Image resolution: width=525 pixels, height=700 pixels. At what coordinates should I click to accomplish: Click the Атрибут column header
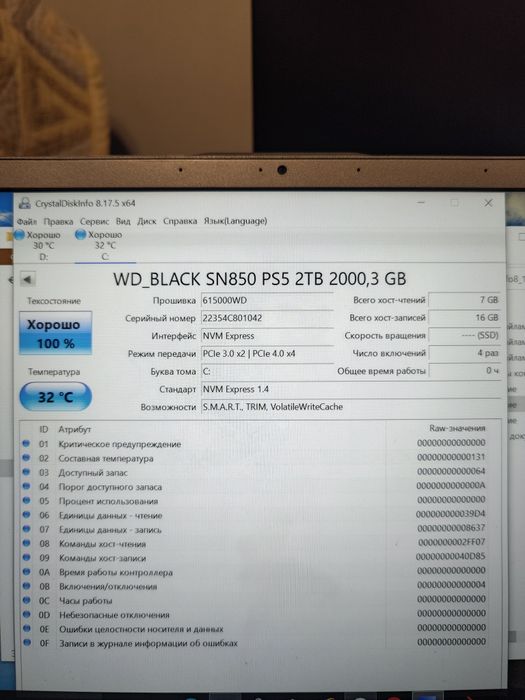(x=75, y=429)
